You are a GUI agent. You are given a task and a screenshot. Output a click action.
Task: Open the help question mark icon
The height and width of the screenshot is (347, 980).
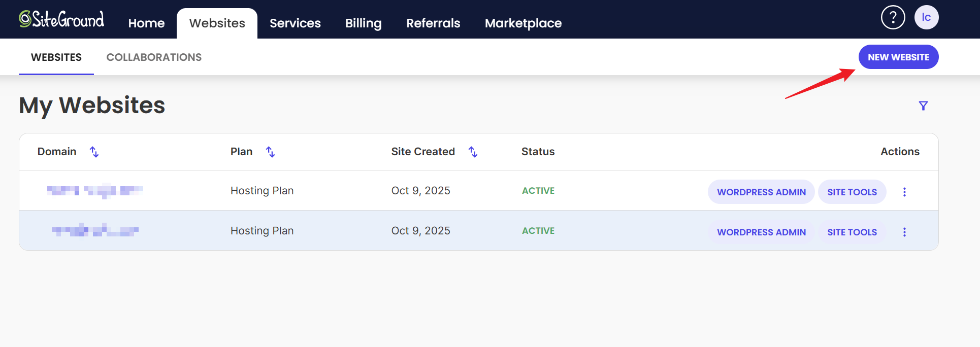(x=893, y=18)
